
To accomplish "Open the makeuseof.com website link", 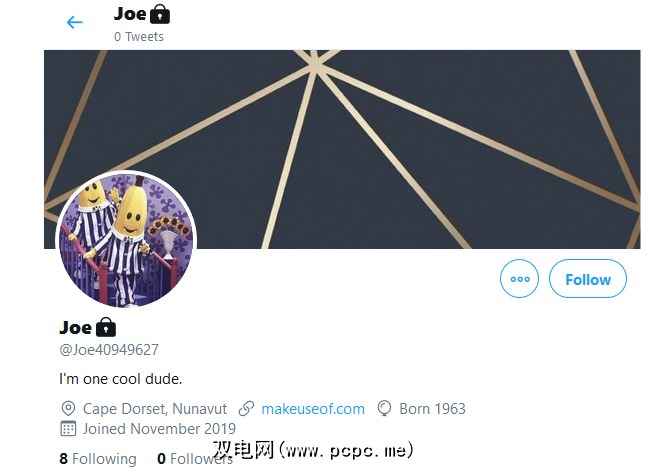I will tap(313, 409).
